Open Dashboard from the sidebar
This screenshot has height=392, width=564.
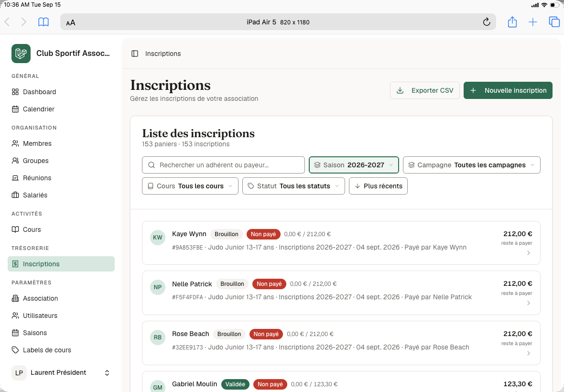pos(61,92)
